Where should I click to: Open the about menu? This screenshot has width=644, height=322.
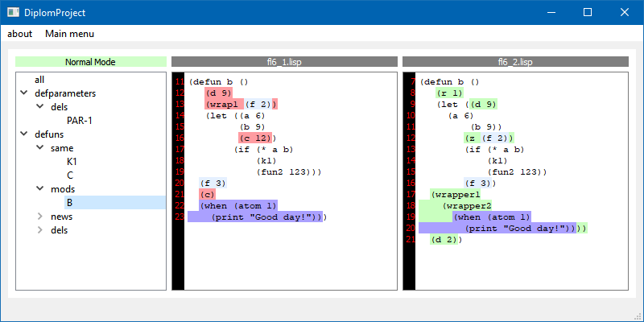click(20, 34)
